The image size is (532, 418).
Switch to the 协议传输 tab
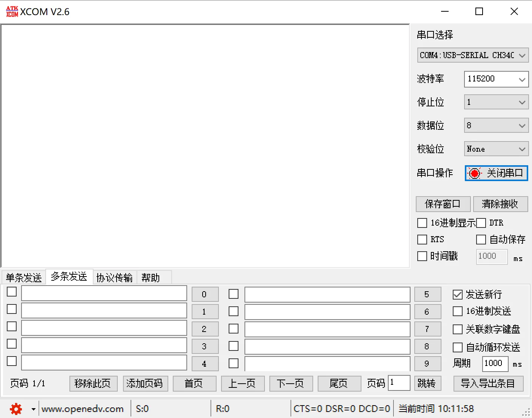point(114,278)
